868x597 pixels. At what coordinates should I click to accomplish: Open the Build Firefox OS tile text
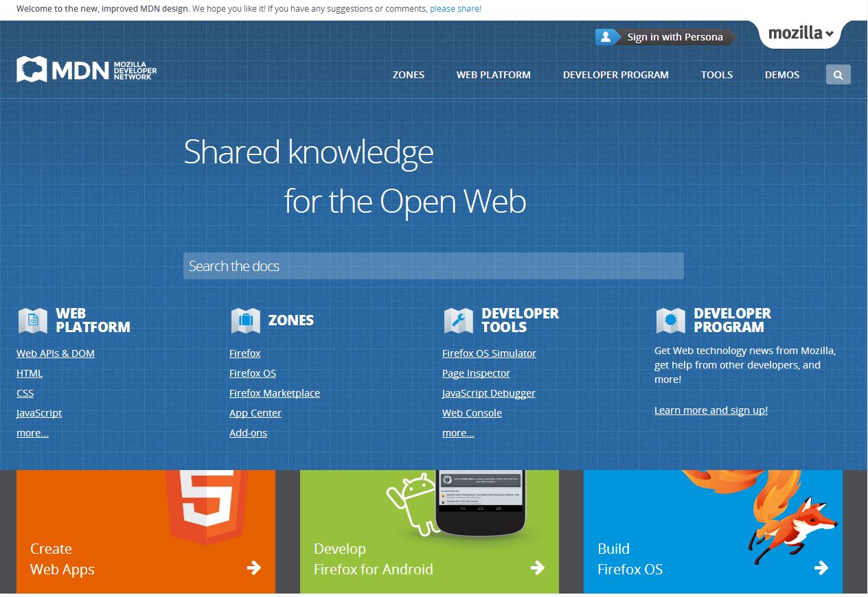(630, 559)
